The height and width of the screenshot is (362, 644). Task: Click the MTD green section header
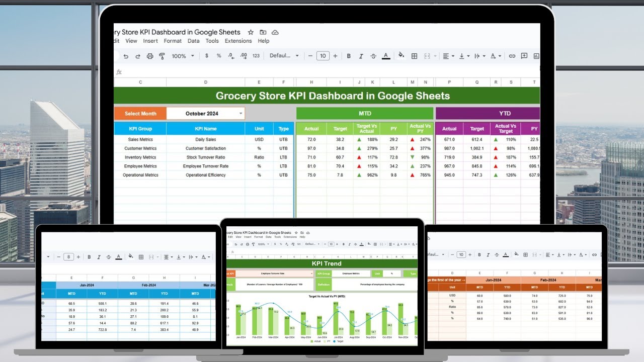pos(365,114)
